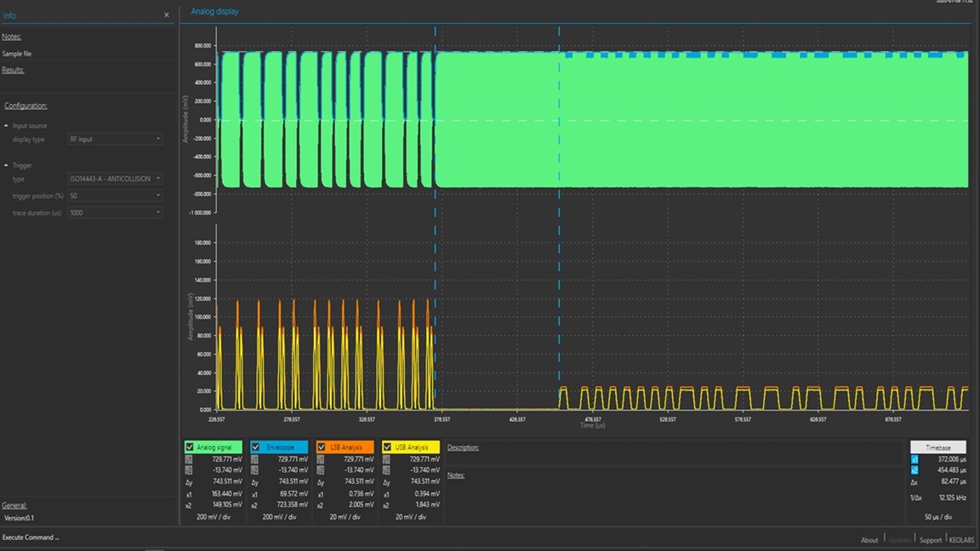This screenshot has height=551, width=980.
Task: Expand the trace duration dropdown
Action: (x=115, y=213)
